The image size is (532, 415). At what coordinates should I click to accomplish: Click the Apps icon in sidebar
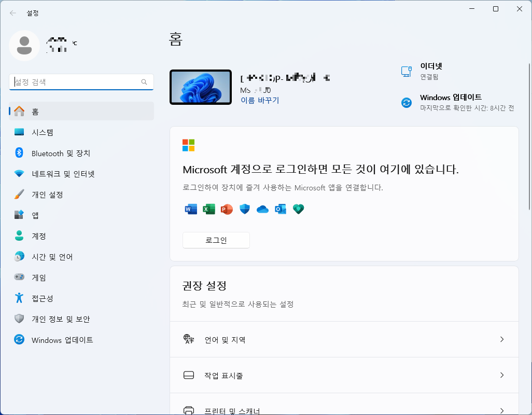(19, 215)
